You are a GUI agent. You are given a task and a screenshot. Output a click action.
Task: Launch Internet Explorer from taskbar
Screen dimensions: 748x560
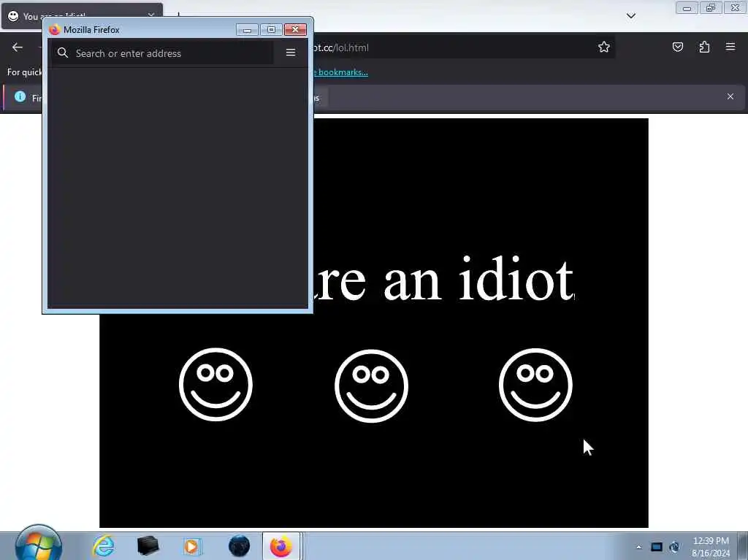[x=104, y=545]
